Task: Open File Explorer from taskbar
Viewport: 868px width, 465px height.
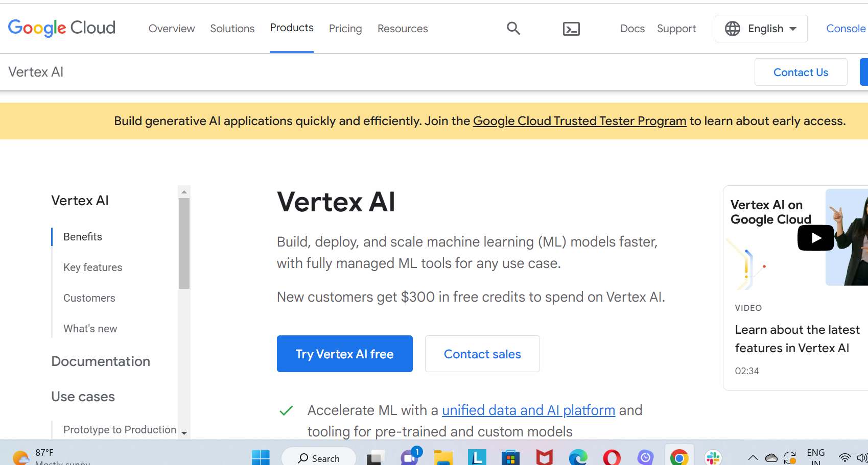Action: click(443, 457)
